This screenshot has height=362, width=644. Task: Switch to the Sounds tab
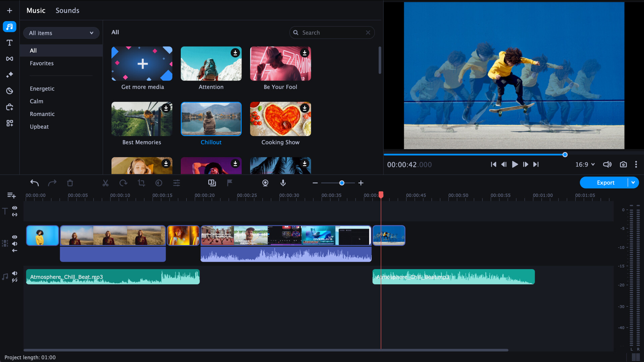67,10
